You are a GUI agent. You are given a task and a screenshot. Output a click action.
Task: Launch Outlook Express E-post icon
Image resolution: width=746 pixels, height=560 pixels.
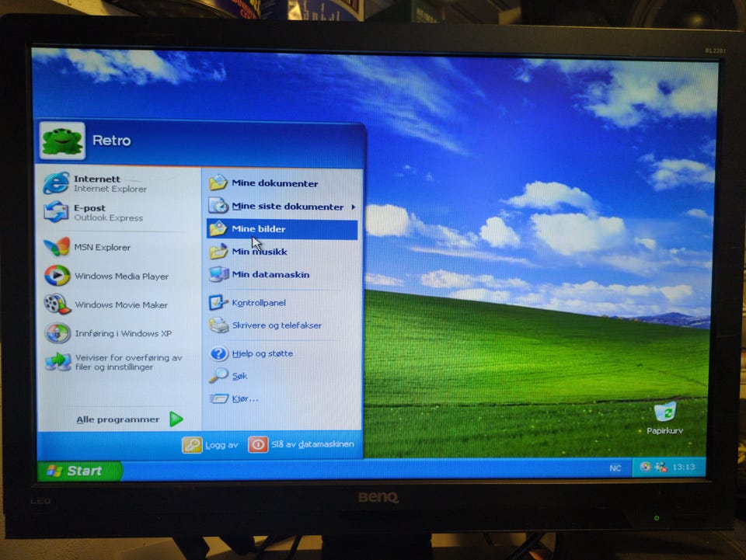(56, 212)
